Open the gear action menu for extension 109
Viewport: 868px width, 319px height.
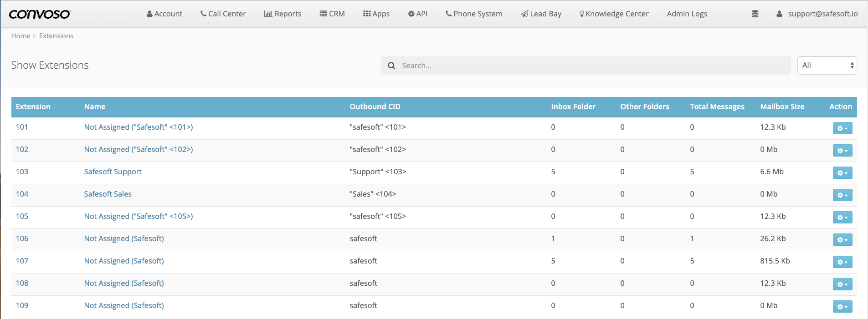click(842, 307)
